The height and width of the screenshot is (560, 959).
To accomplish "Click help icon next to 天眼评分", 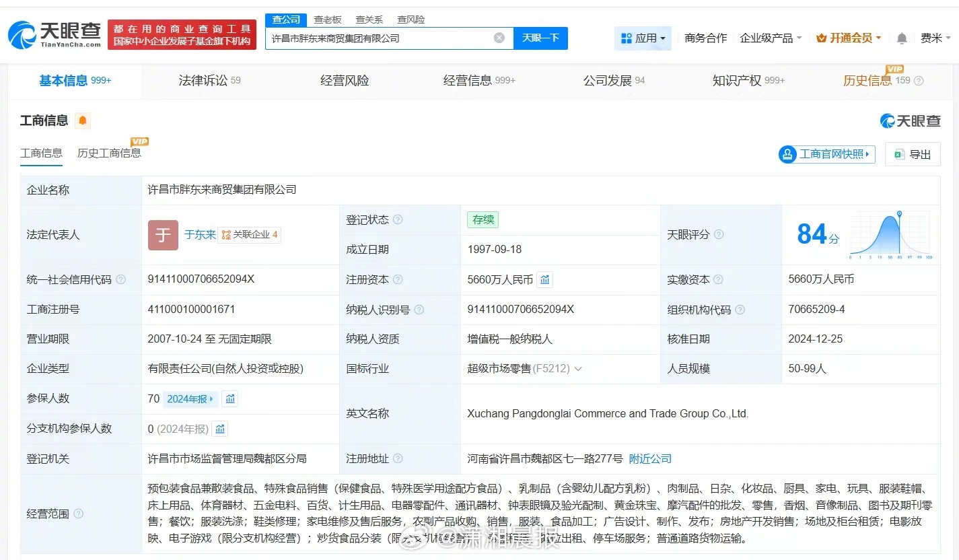I will (x=719, y=234).
